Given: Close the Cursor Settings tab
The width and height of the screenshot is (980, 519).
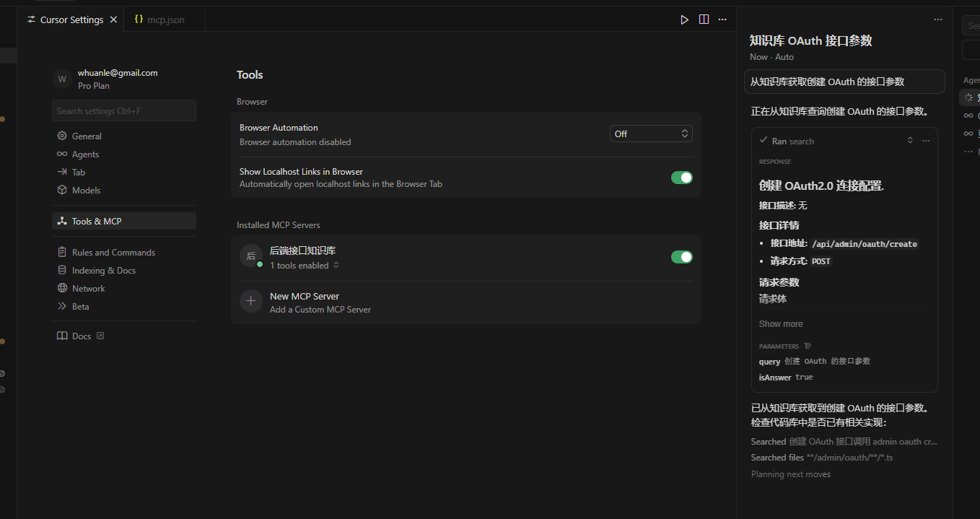Looking at the screenshot, I should point(113,19).
